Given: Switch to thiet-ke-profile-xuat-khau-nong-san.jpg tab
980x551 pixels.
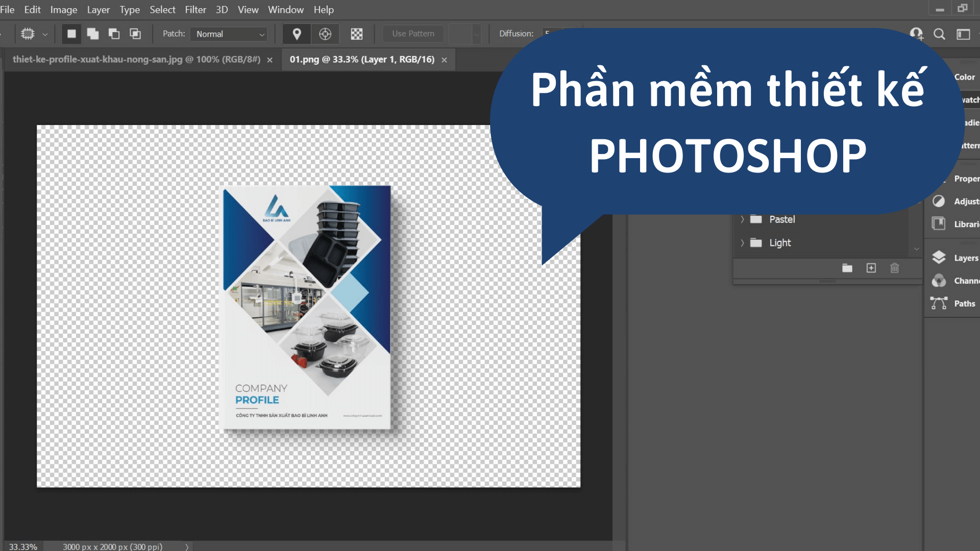Looking at the screenshot, I should (136, 59).
